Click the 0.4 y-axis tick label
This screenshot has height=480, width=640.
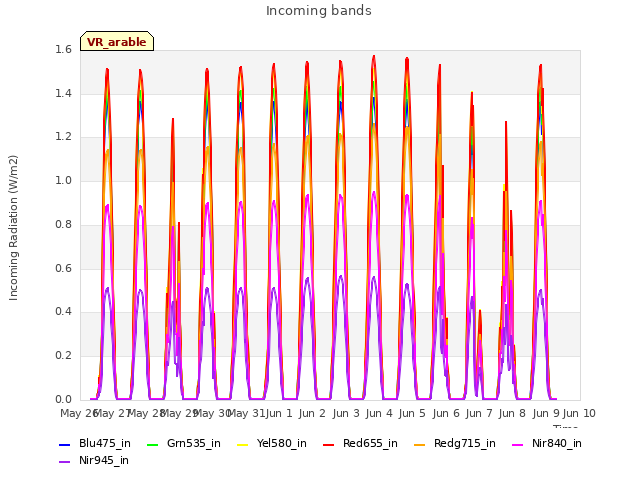63,312
